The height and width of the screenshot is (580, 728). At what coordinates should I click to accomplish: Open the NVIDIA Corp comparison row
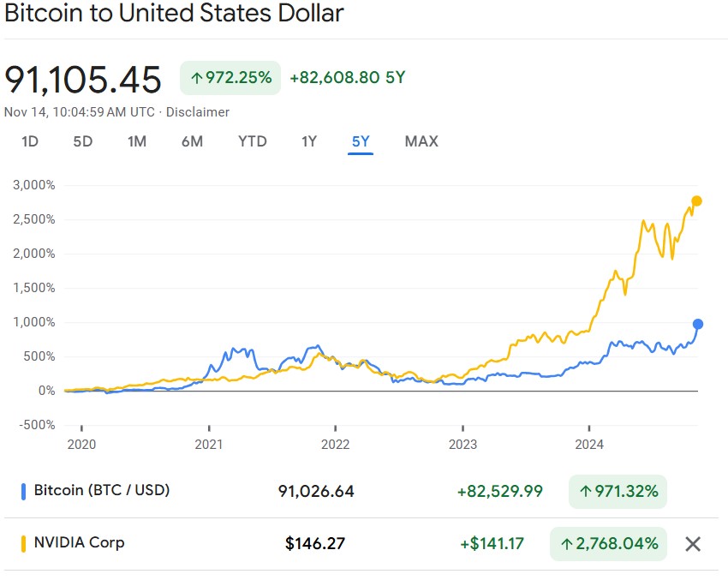point(79,542)
